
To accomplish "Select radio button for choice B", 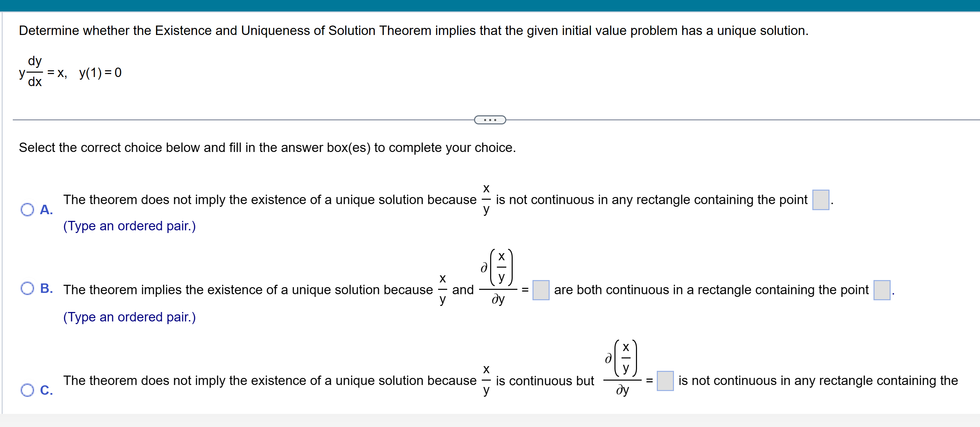I will point(28,288).
